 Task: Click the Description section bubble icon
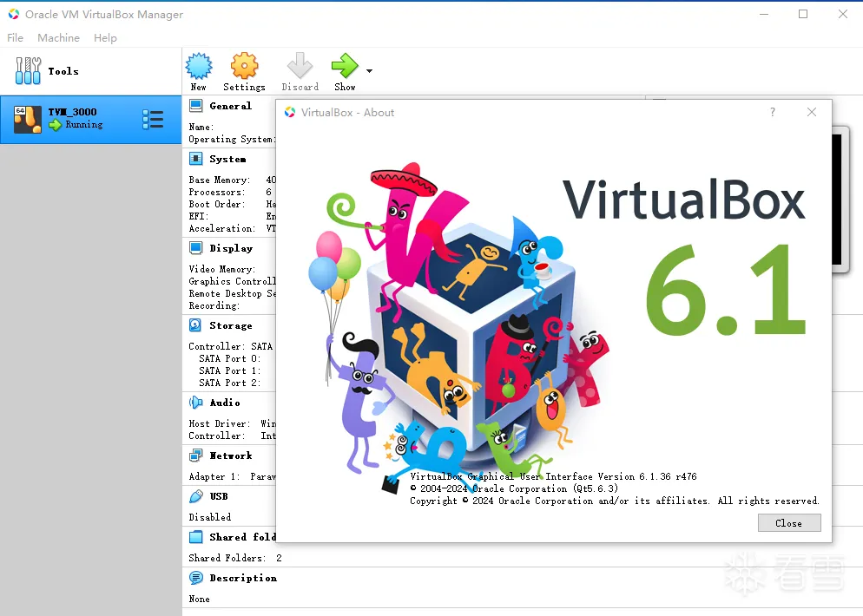195,578
